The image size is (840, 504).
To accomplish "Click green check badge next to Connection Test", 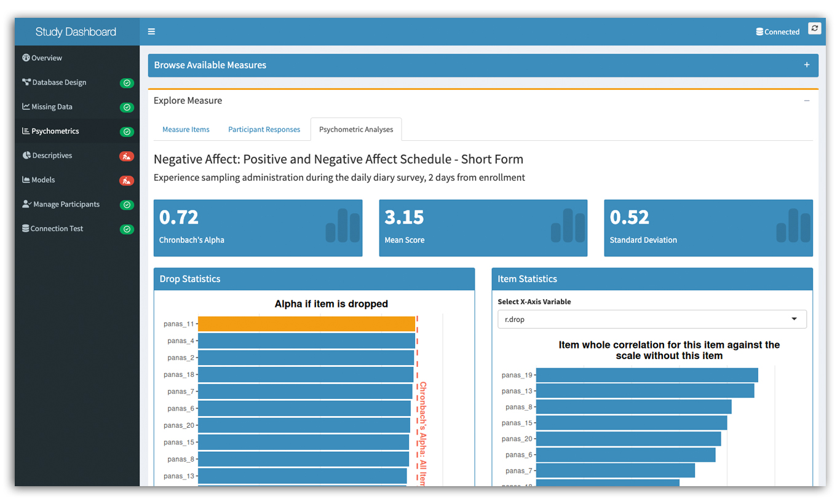I will [x=127, y=229].
